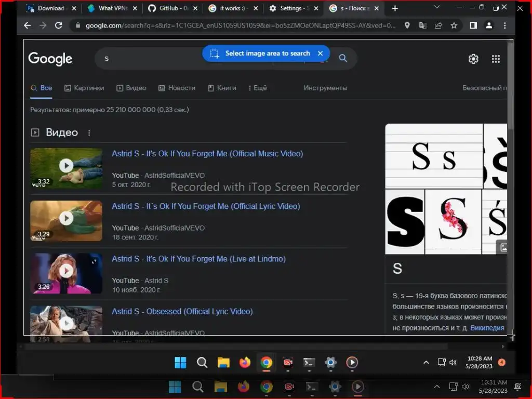Open Firefox in the 10:28 AM taskbar

pos(245,363)
